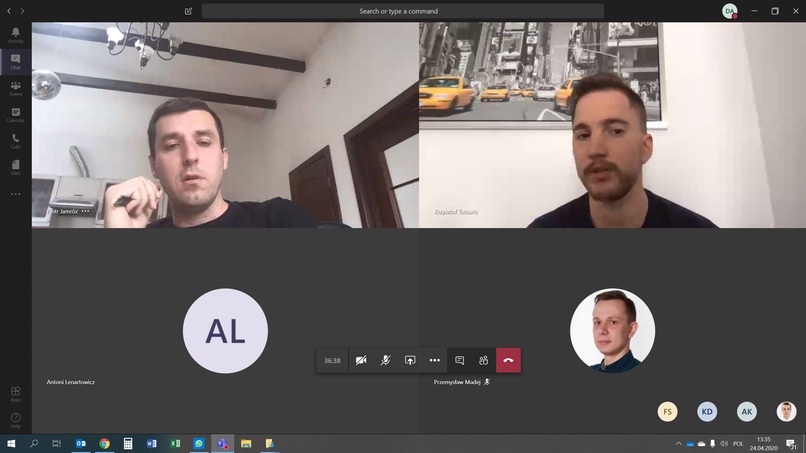The width and height of the screenshot is (806, 453).
Task: Click the call timer showing 36:38
Action: [332, 360]
